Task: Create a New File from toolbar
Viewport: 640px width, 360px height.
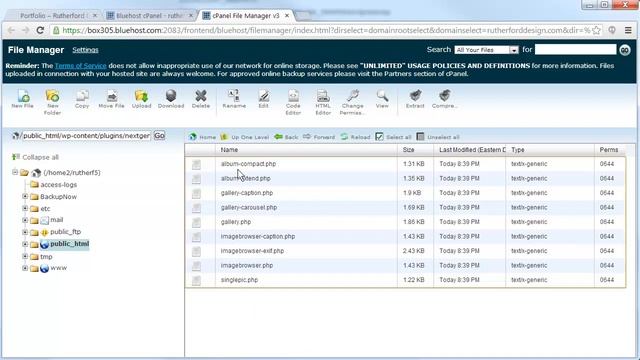Action: point(22,99)
